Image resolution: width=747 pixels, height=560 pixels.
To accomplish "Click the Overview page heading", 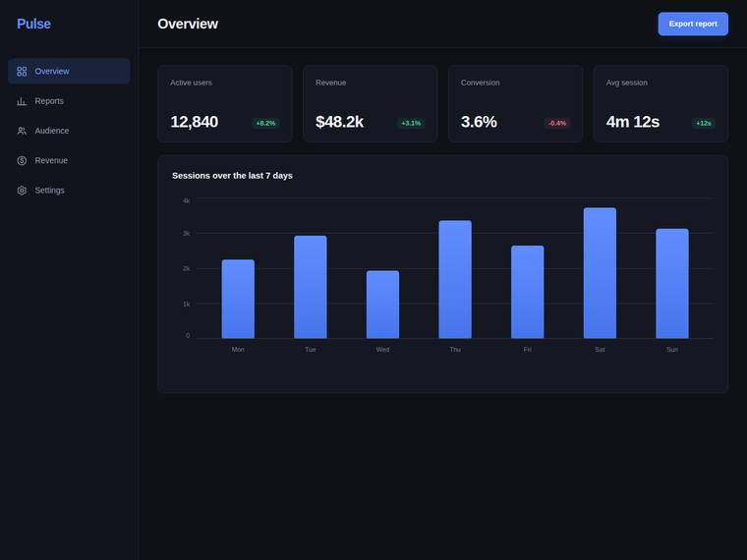I will coord(188,24).
